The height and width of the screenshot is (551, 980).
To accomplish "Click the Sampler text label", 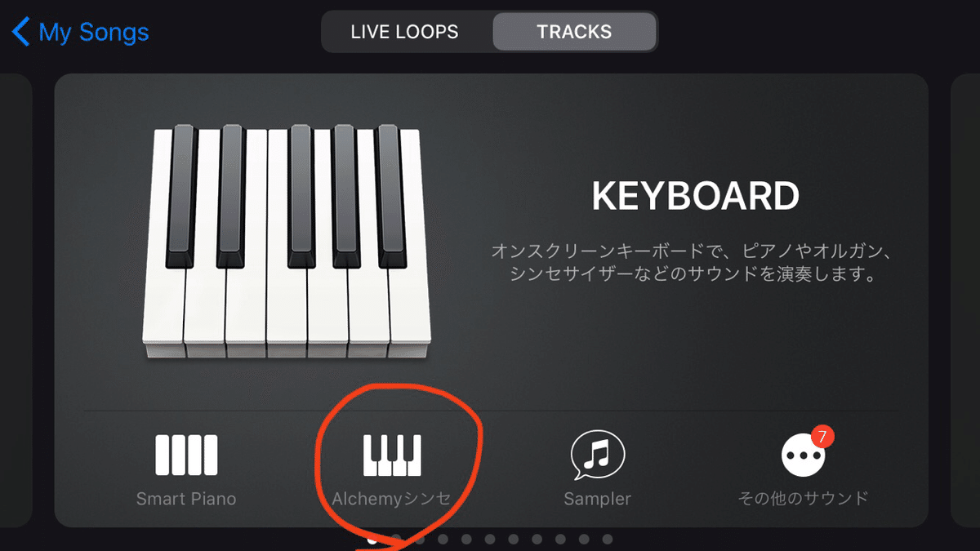I will (597, 499).
